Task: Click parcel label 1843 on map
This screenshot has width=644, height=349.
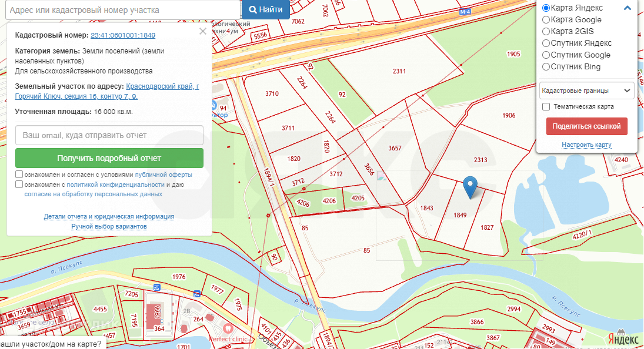Action: point(427,208)
